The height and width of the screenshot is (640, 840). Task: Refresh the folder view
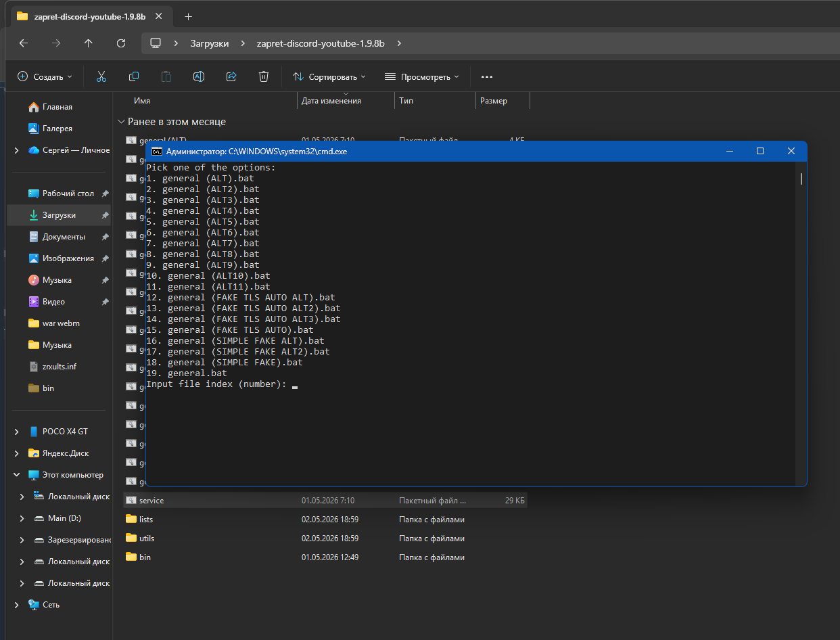pyautogui.click(x=121, y=43)
